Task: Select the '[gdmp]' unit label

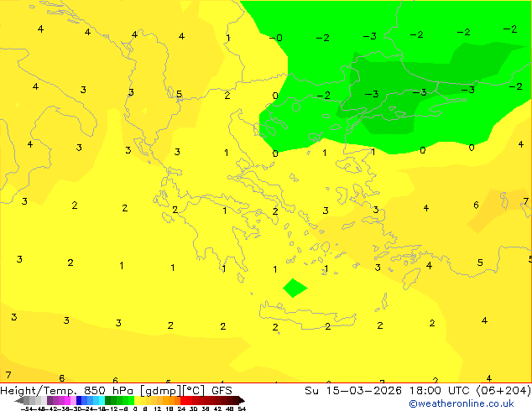Action: coord(161,391)
